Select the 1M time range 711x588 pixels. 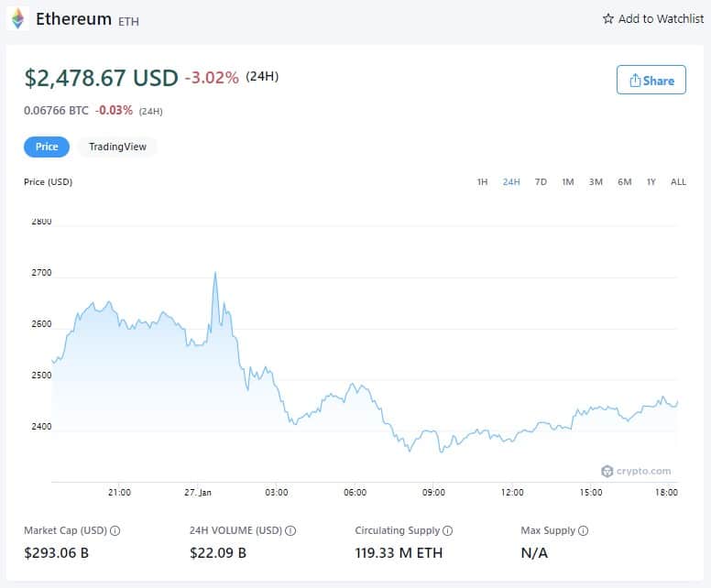pyautogui.click(x=568, y=181)
